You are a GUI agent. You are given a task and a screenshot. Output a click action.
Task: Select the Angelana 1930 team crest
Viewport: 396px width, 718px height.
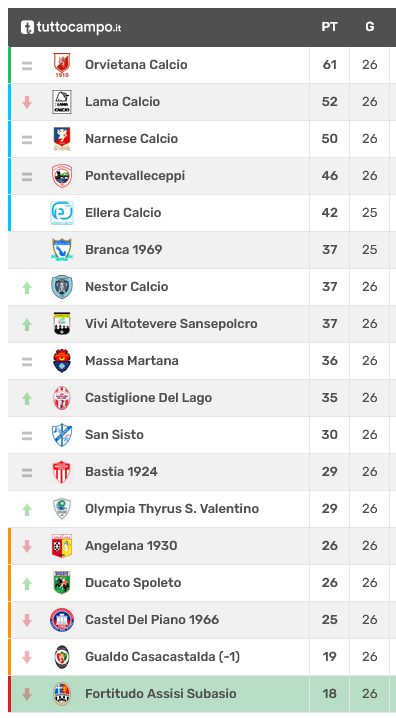[x=62, y=545]
